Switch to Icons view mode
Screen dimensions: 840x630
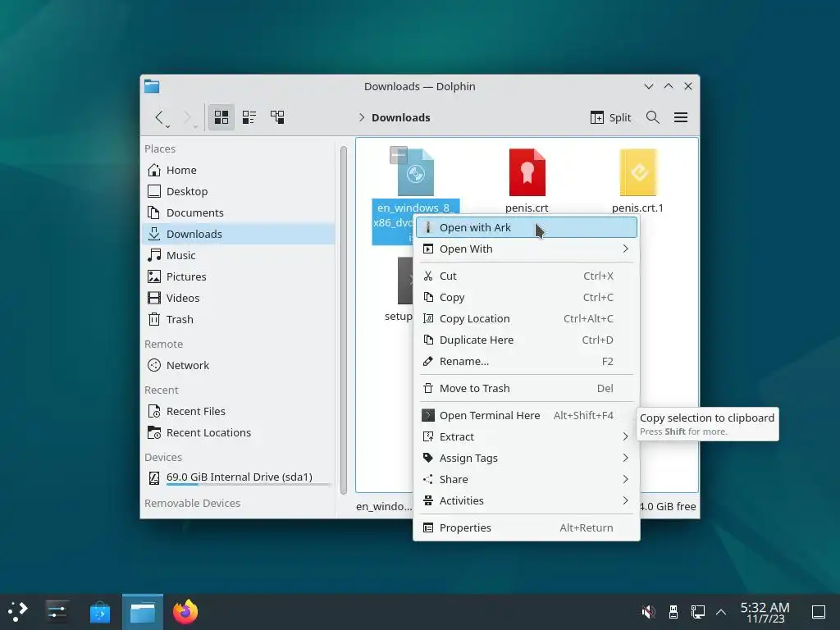[221, 117]
